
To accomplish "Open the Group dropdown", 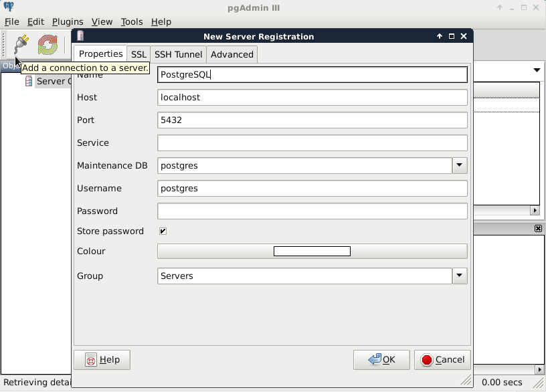I will pos(460,276).
